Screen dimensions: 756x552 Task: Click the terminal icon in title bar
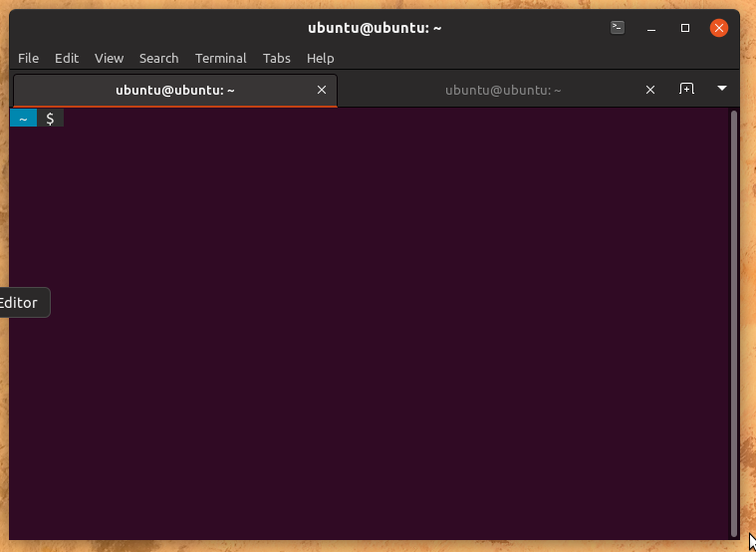click(x=618, y=28)
